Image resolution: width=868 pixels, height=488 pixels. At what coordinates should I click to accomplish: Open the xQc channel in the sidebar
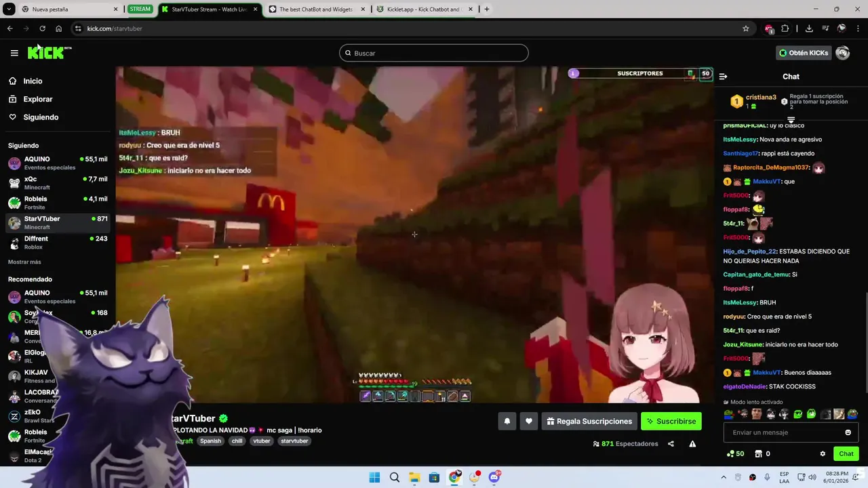tap(58, 183)
